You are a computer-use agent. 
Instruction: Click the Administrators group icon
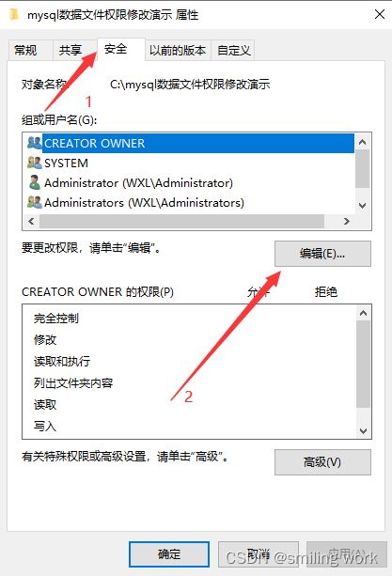tap(35, 202)
